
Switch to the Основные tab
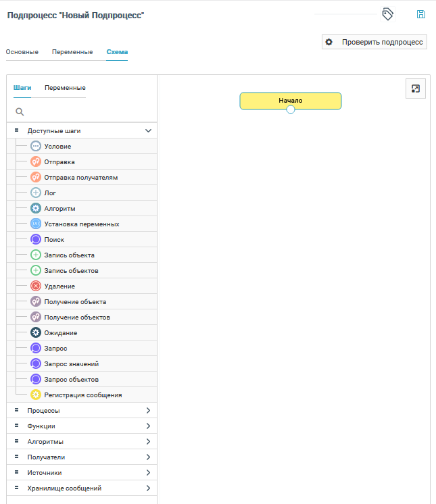click(22, 52)
